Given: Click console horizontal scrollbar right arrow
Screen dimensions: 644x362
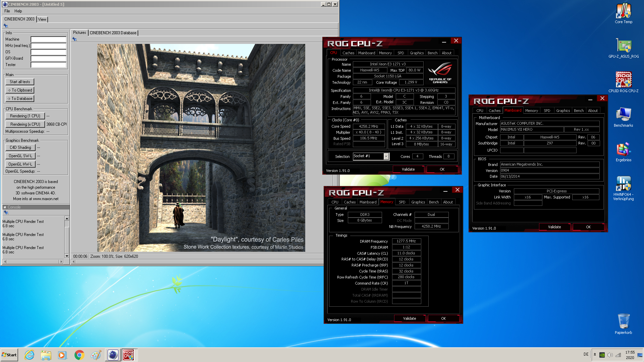Looking at the screenshot, I should coord(61,261).
